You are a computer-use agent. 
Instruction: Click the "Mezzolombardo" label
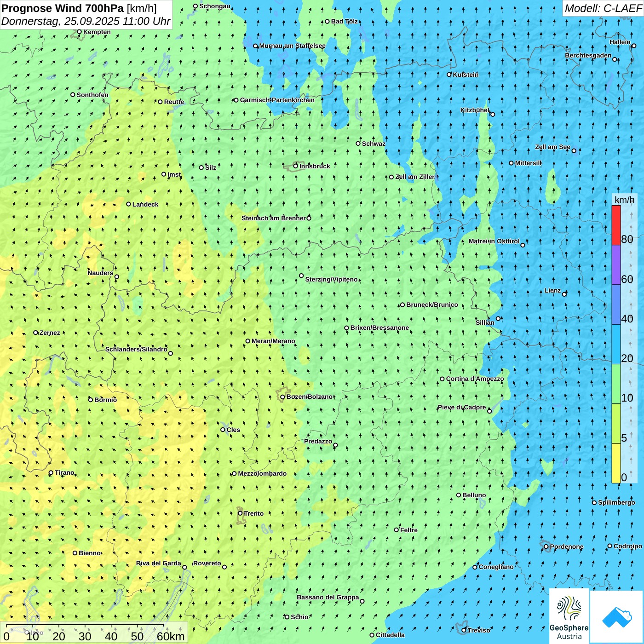point(262,473)
